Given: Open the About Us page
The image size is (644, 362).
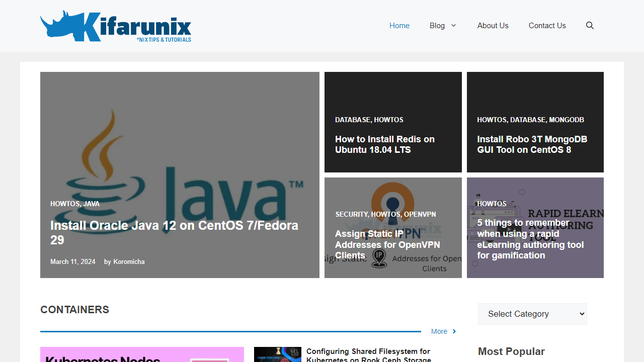Looking at the screenshot, I should (493, 25).
